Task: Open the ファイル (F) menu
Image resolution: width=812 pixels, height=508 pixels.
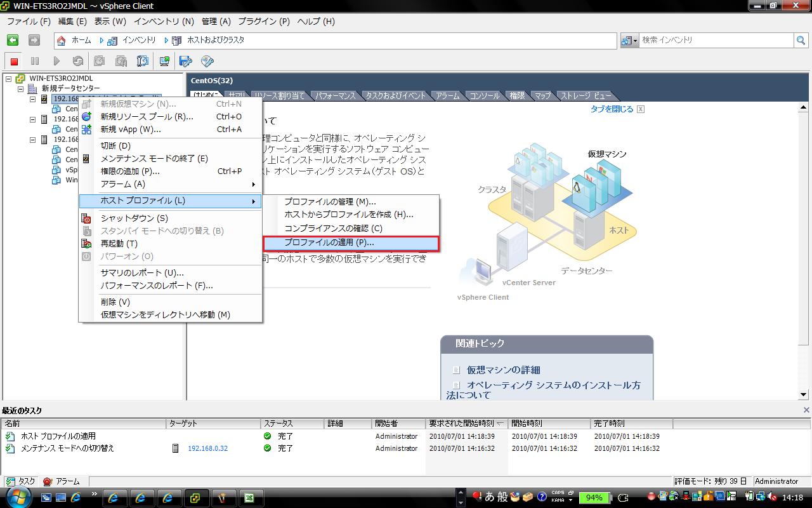Action: click(29, 21)
